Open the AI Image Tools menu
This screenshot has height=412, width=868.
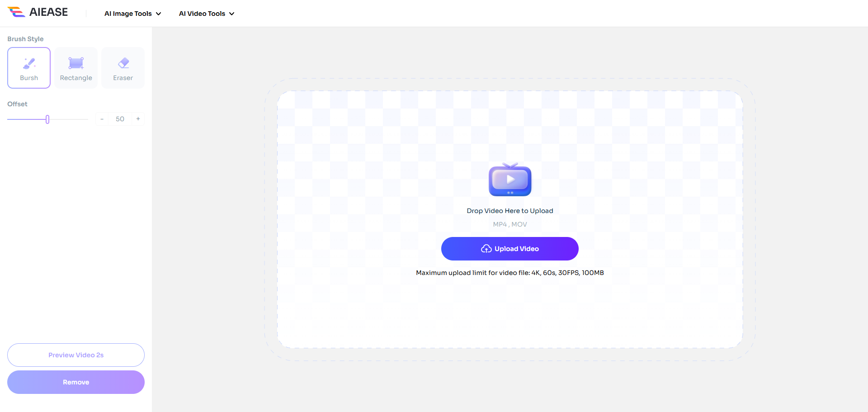click(128, 14)
